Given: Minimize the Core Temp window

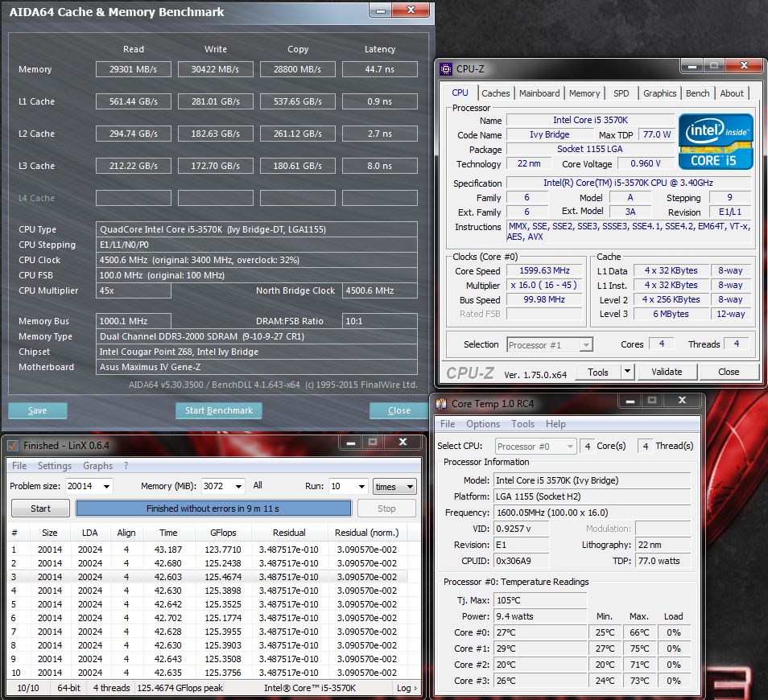Looking at the screenshot, I should click(x=630, y=401).
